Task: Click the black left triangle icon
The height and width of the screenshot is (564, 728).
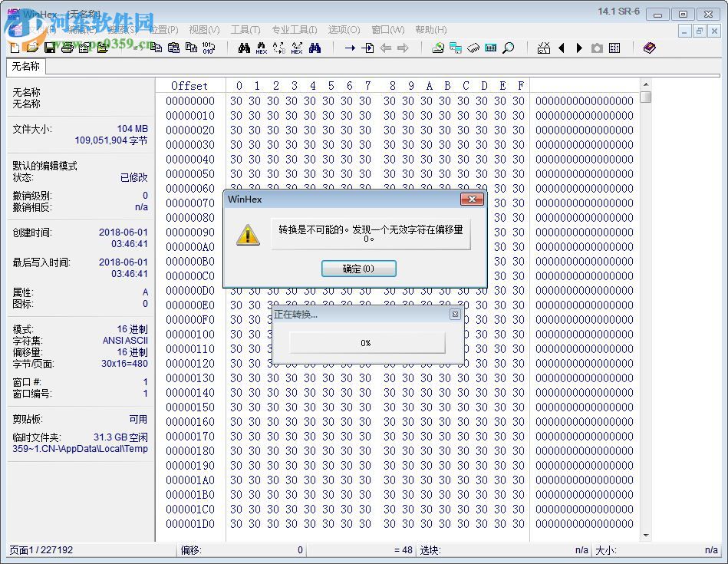Action: pyautogui.click(x=562, y=48)
